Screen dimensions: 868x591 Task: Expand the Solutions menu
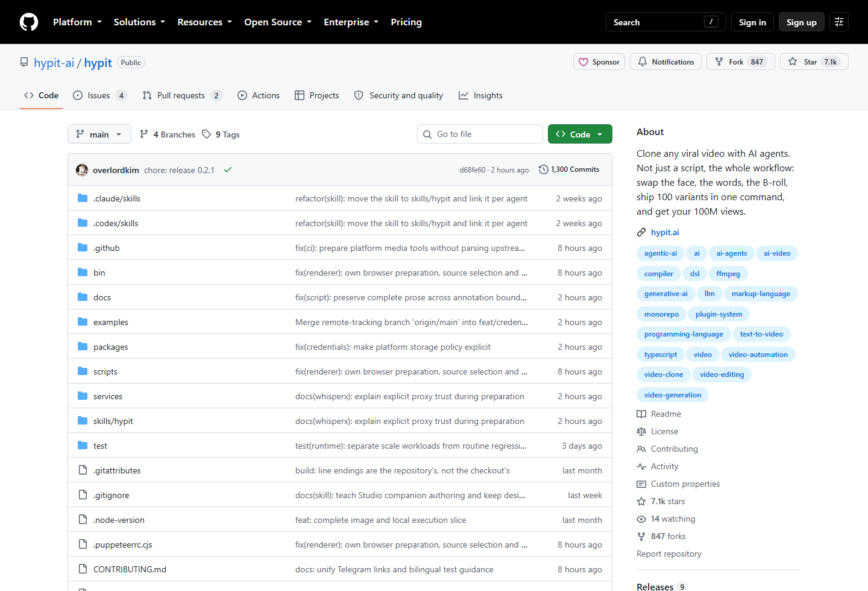(139, 22)
